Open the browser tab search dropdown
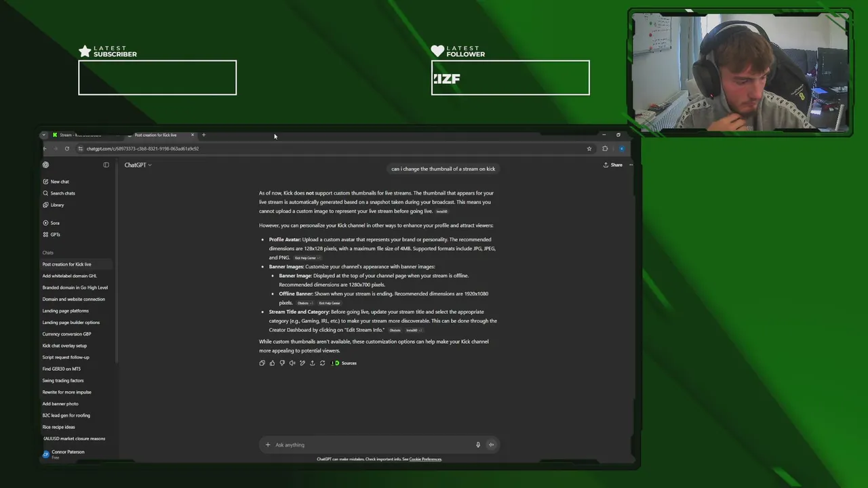Screen dimensions: 868x488 [44, 135]
